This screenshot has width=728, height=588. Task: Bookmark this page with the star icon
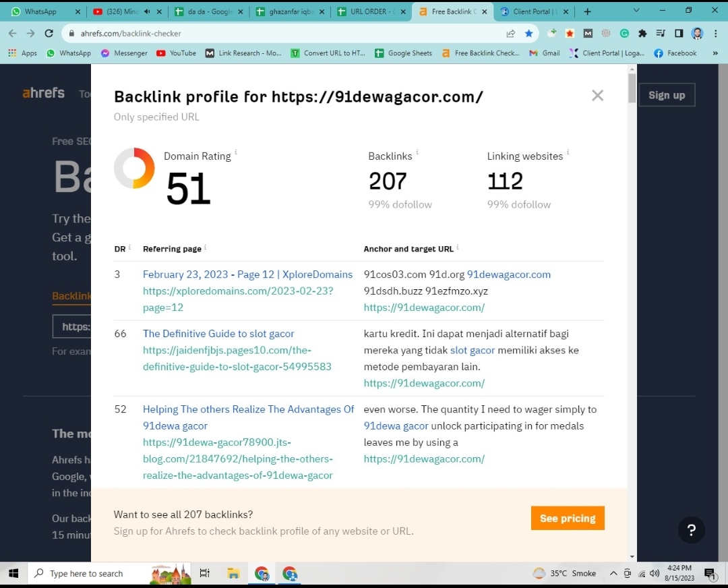pyautogui.click(x=529, y=33)
